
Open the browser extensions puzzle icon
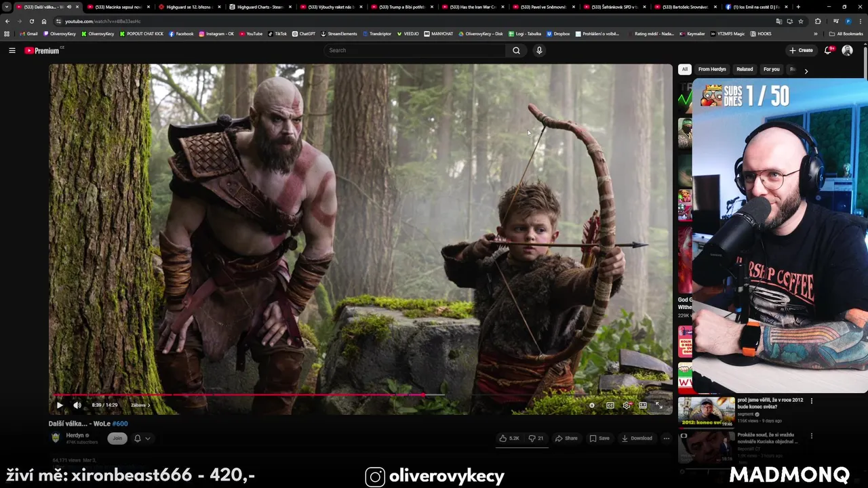pyautogui.click(x=817, y=21)
